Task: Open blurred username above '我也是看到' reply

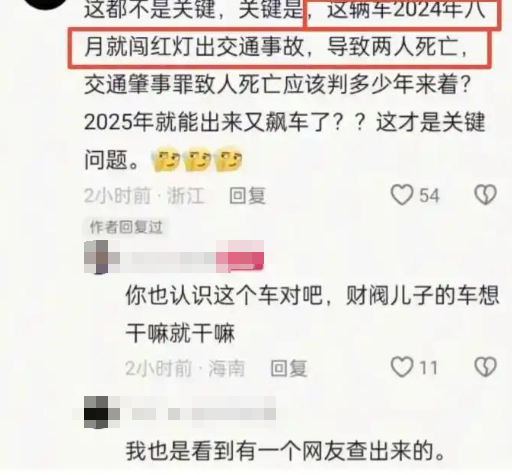Action: 203,413
